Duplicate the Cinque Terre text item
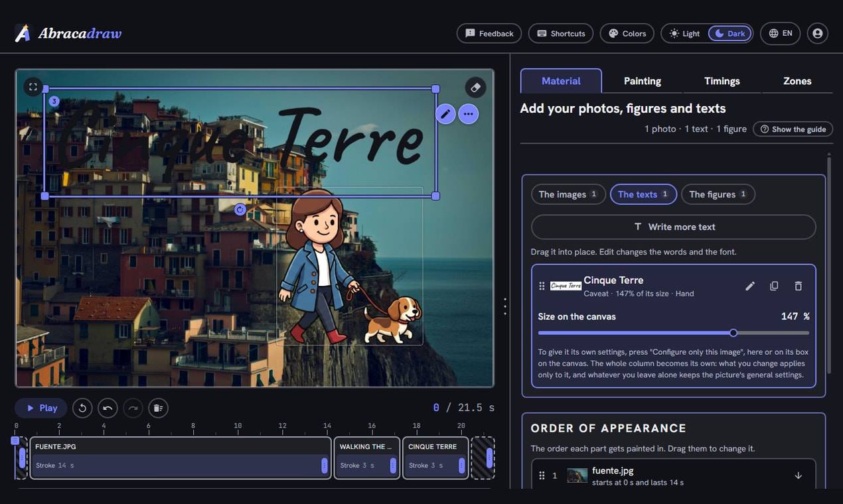 [x=774, y=286]
